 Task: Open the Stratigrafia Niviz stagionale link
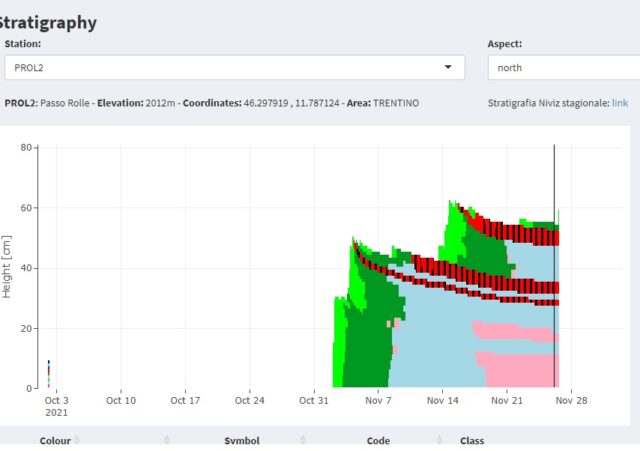620,103
